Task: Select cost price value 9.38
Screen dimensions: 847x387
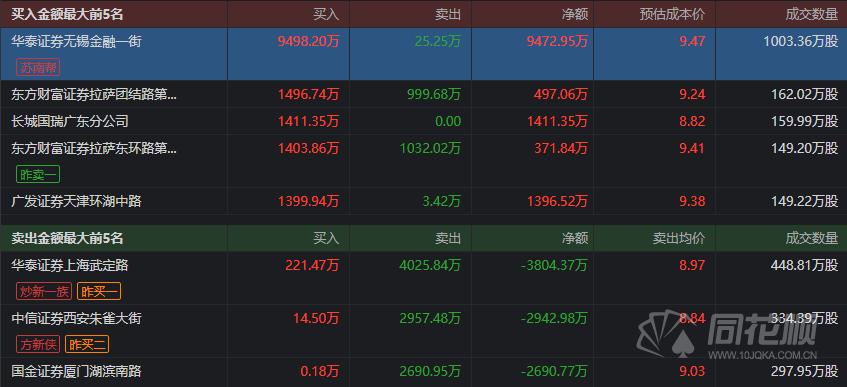Action: 692,202
